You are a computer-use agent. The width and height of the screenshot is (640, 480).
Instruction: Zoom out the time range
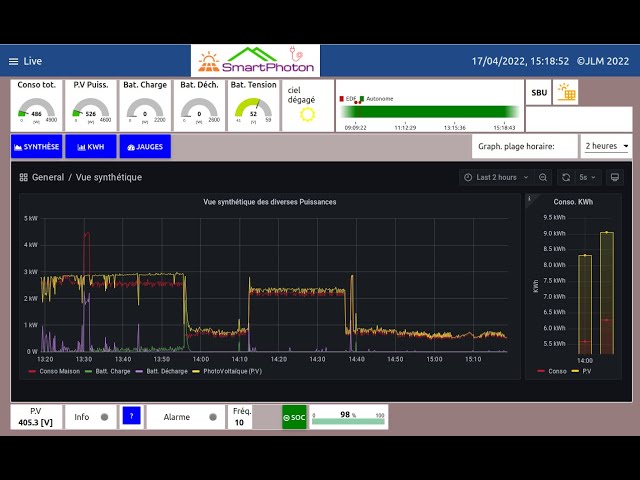(543, 177)
